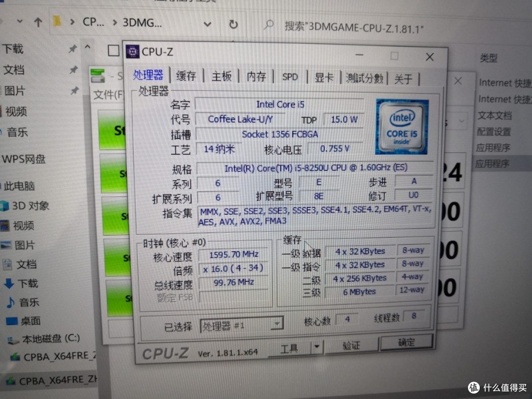Collapse the quick access section chevron
532x399 pixels.
[x=88, y=47]
